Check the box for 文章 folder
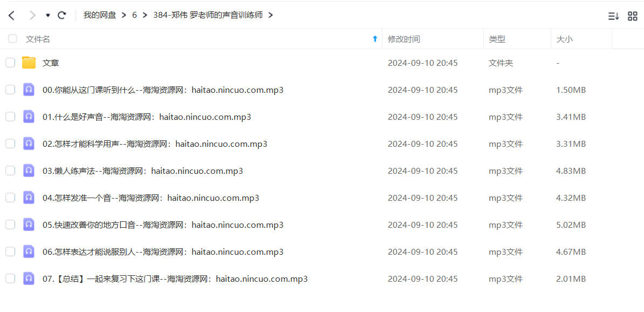644x312 pixels. (10, 63)
